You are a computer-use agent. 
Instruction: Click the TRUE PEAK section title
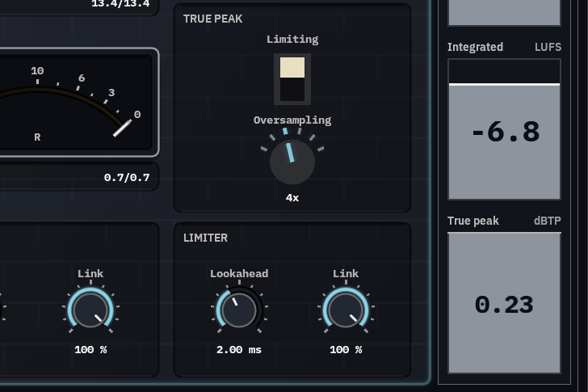212,19
